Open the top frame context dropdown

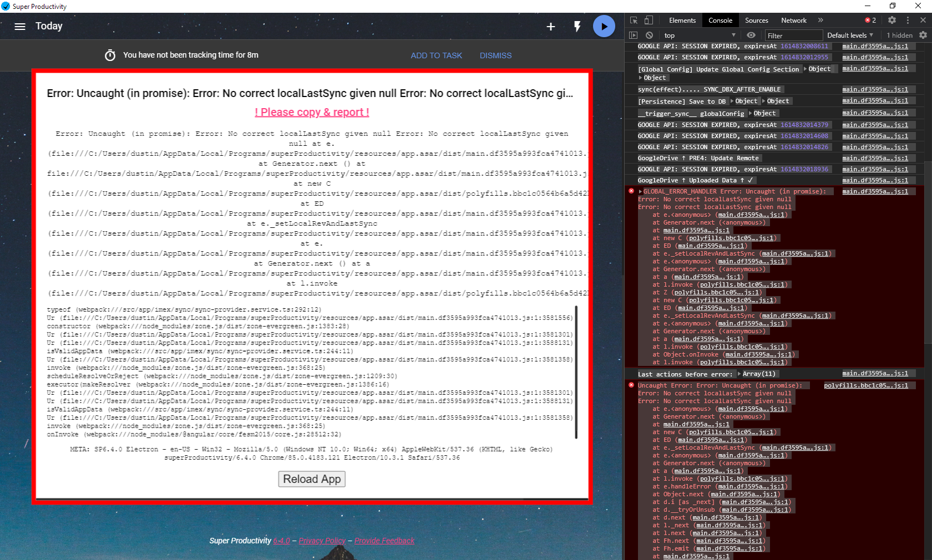click(699, 35)
